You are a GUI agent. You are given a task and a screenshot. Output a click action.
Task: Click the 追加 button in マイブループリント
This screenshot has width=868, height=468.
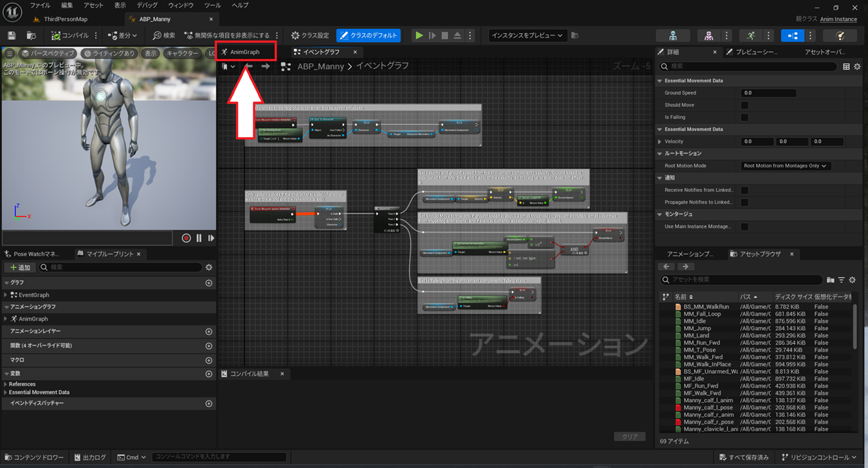click(19, 267)
